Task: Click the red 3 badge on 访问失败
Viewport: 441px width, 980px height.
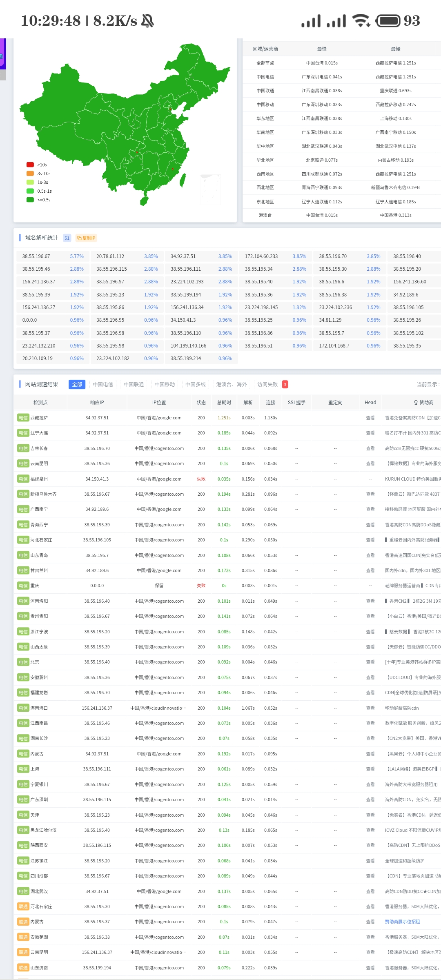Action: pyautogui.click(x=285, y=384)
